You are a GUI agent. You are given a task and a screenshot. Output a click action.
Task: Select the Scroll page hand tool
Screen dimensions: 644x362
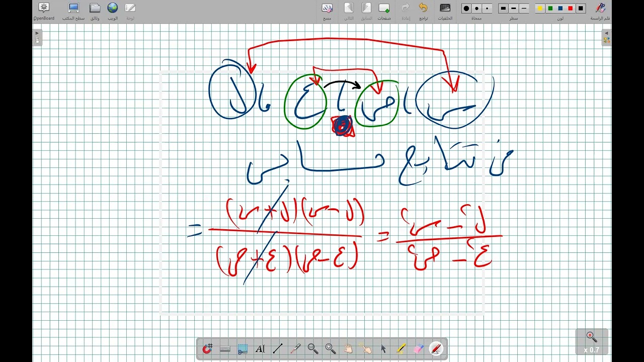348,348
